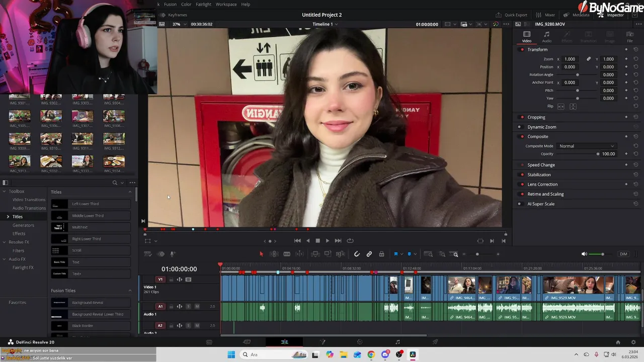Open the Workspace menu
The width and height of the screenshot is (644, 362).
pyautogui.click(x=226, y=4)
